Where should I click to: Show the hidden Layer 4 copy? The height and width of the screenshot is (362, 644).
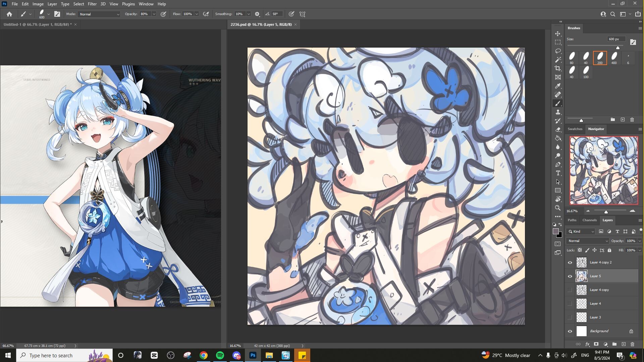(x=570, y=290)
